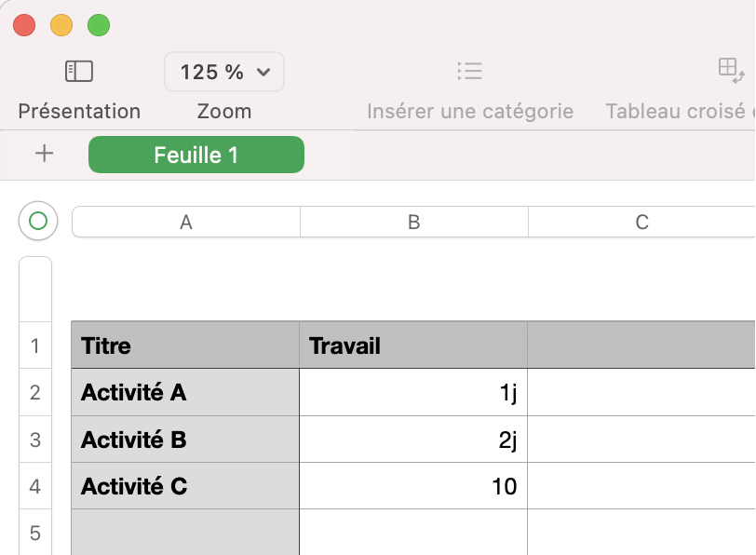The width and height of the screenshot is (756, 555).
Task: Click the Activité B cell
Action: (185, 439)
